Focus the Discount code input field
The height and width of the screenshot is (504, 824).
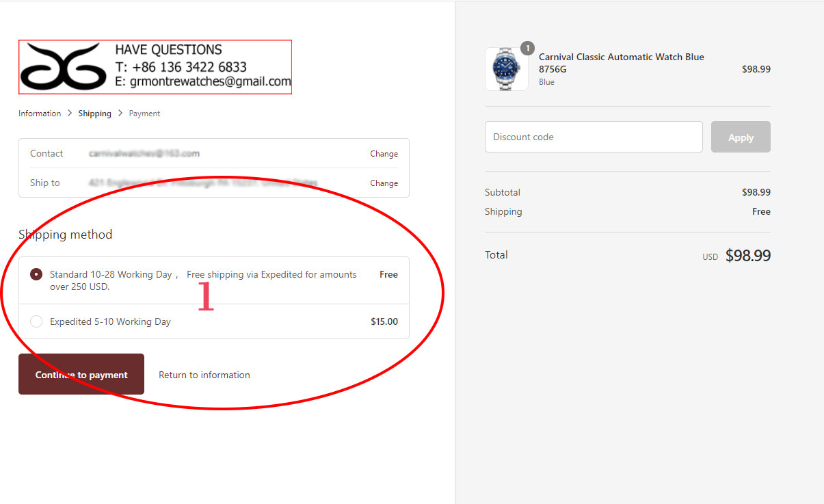(x=593, y=137)
